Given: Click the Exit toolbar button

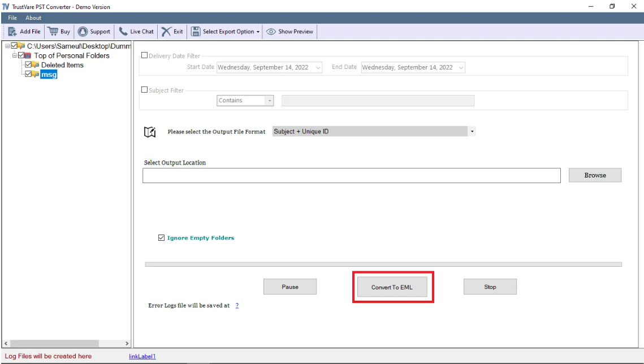Looking at the screenshot, I should [x=172, y=32].
